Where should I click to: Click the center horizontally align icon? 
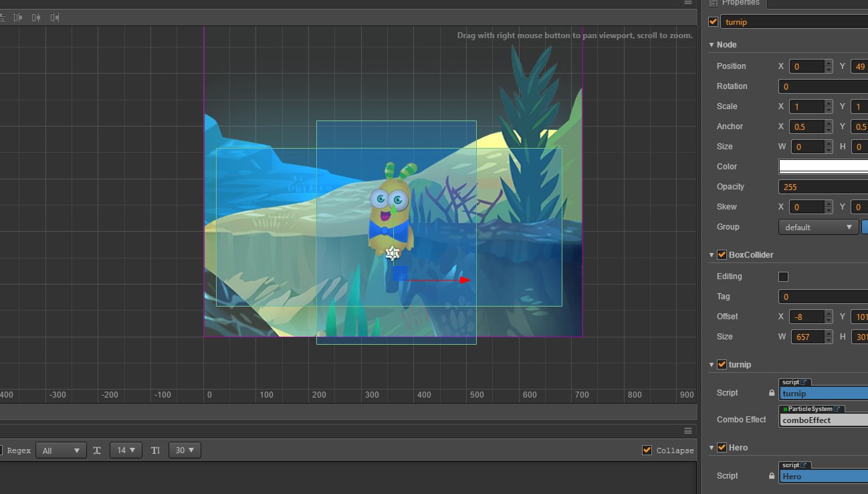[x=36, y=17]
